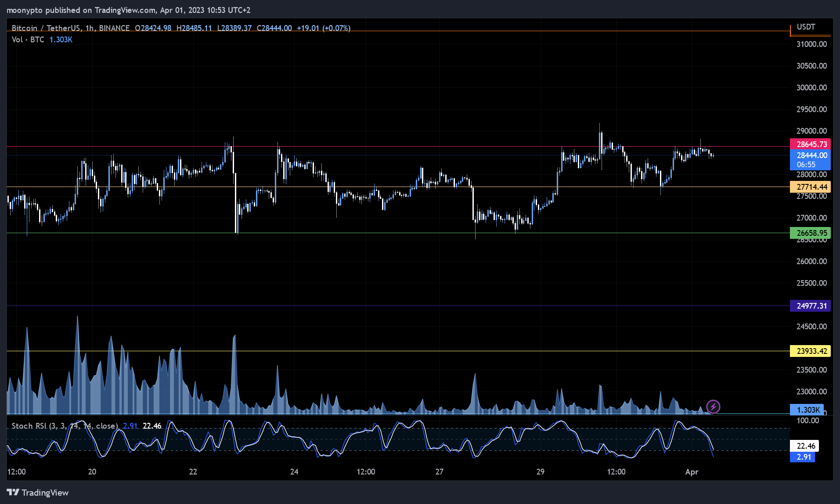Screen dimensions: 840x504
Task: Click the +19.01 (+0.07%) change value
Action: [x=324, y=28]
